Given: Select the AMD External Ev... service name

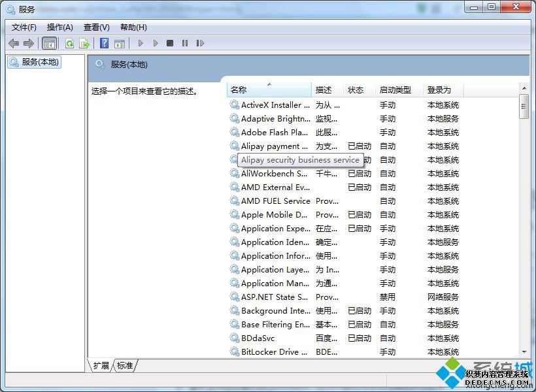Looking at the screenshot, I should point(275,188).
